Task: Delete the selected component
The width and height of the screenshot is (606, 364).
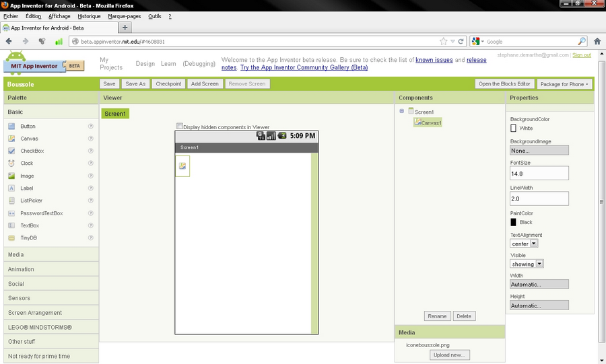Action: point(464,316)
